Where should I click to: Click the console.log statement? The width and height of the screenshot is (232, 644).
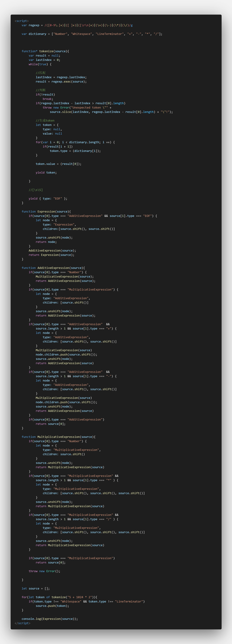pyautogui.click(x=50, y=619)
